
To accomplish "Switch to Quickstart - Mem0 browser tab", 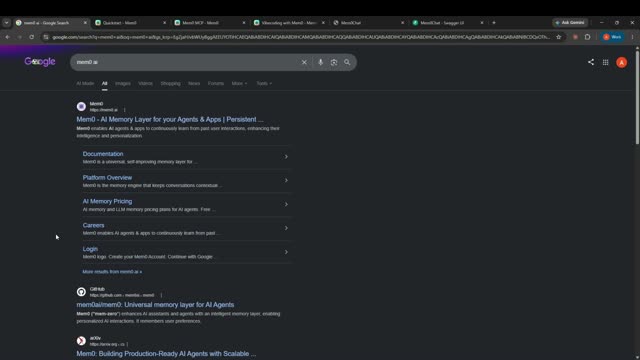I will point(131,23).
